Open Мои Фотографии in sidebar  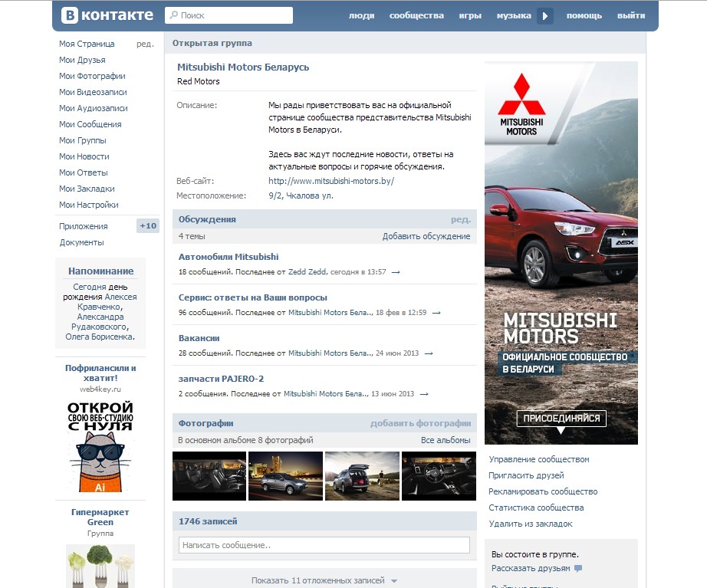[x=92, y=76]
